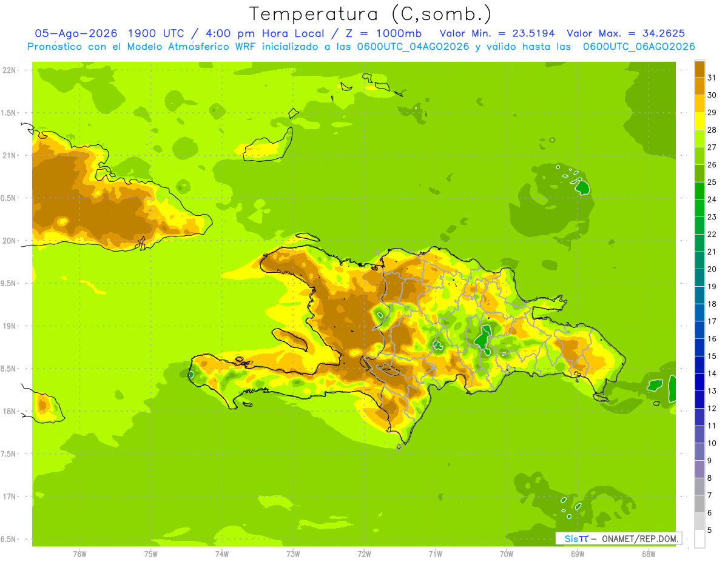Click the value 11 on color scale
Viewport: 728px width, 562px height.
712,426
